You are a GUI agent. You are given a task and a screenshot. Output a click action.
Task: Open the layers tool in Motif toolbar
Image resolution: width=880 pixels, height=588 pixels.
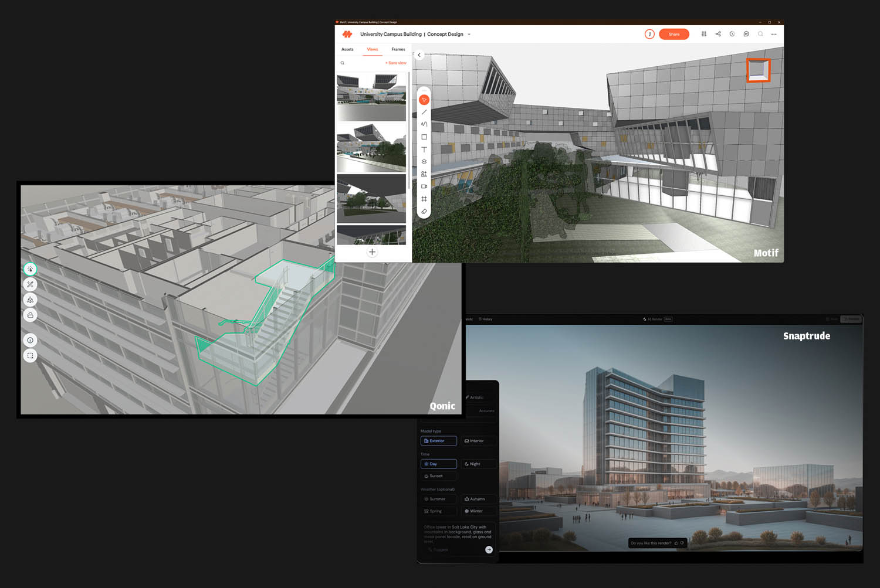424,162
